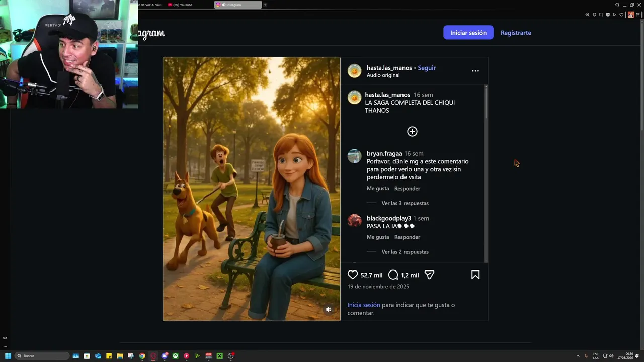Image resolution: width=644 pixels, height=362 pixels.
Task: Show hidden system tray icons chevron
Action: pos(578,356)
